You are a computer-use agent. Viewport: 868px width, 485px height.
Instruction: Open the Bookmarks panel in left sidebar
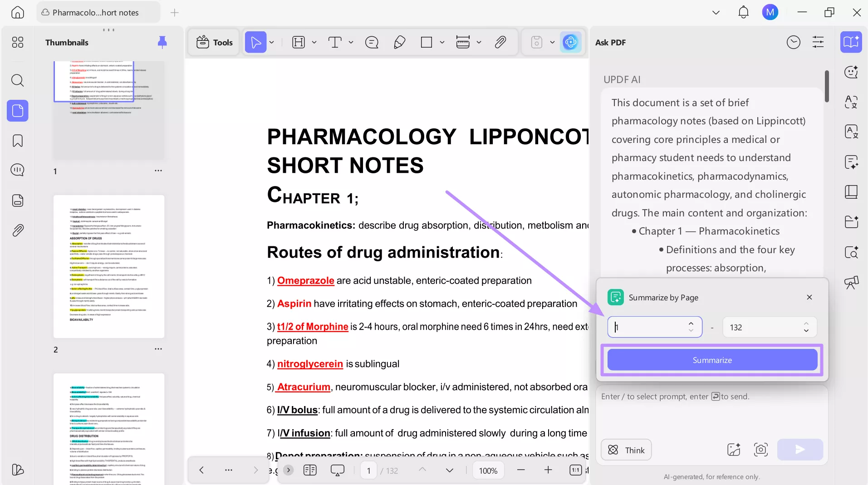point(17,141)
